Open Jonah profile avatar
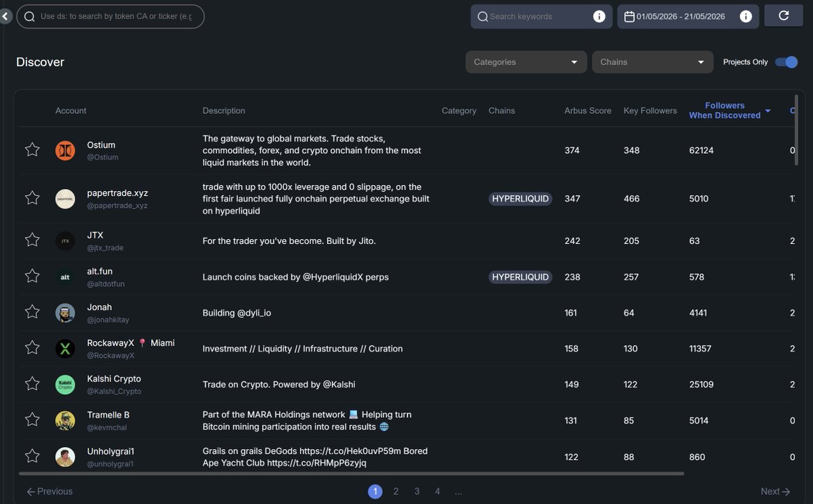This screenshot has height=504, width=813. click(65, 312)
